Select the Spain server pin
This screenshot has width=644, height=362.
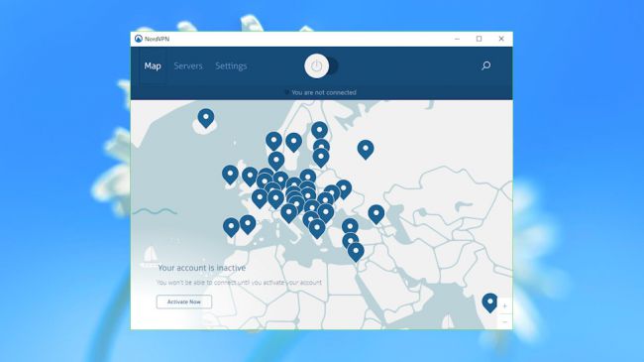pyautogui.click(x=248, y=224)
